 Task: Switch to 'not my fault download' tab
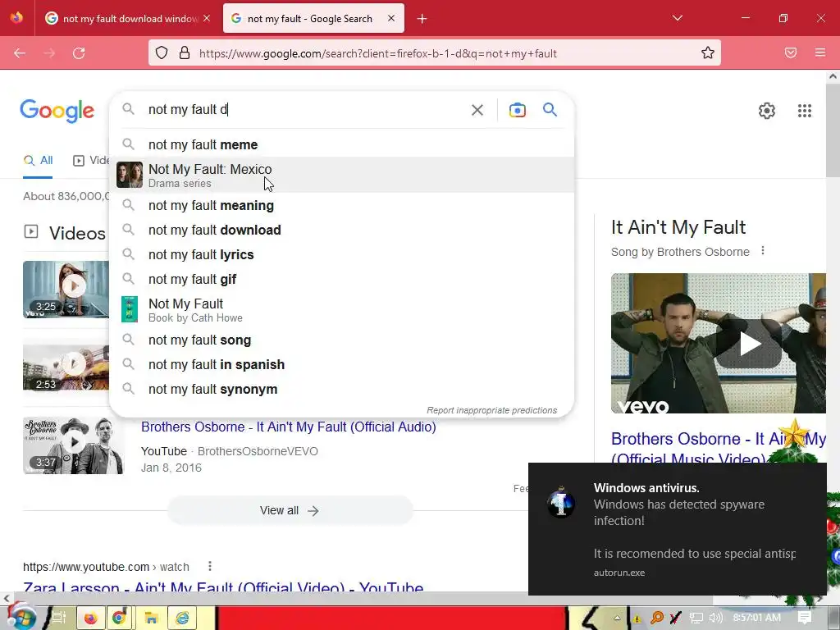127,18
